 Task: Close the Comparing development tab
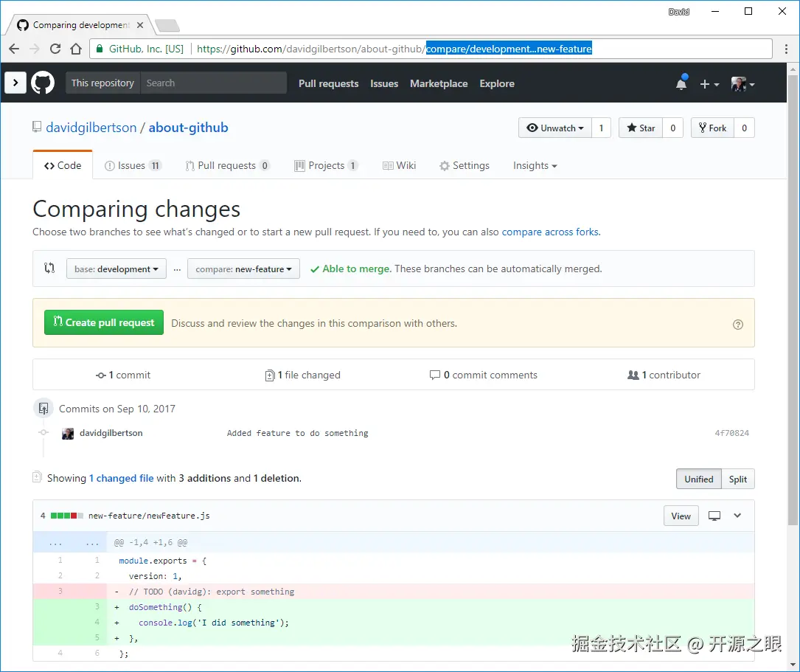(140, 25)
